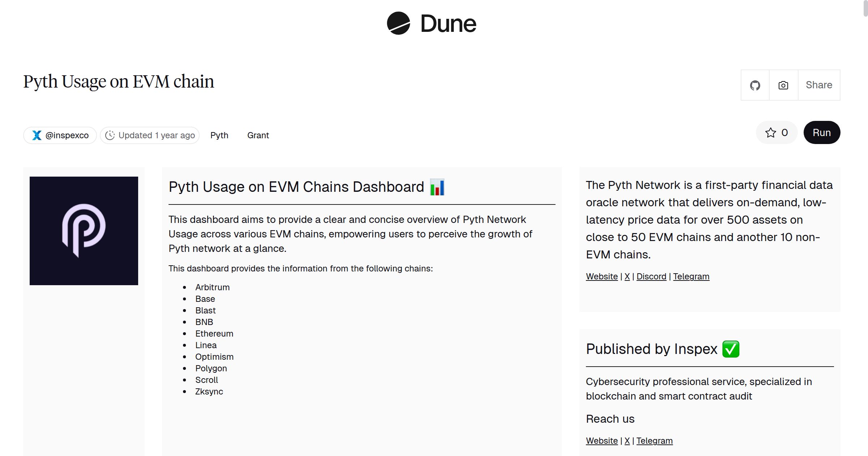The height and width of the screenshot is (456, 868).
Task: Select the @inspexco author badge
Action: tap(60, 135)
